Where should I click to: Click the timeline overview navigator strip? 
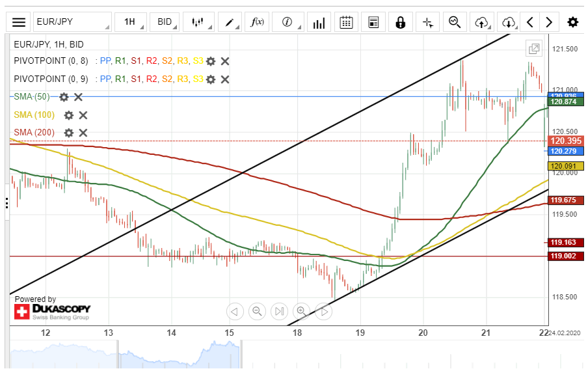tap(260, 355)
